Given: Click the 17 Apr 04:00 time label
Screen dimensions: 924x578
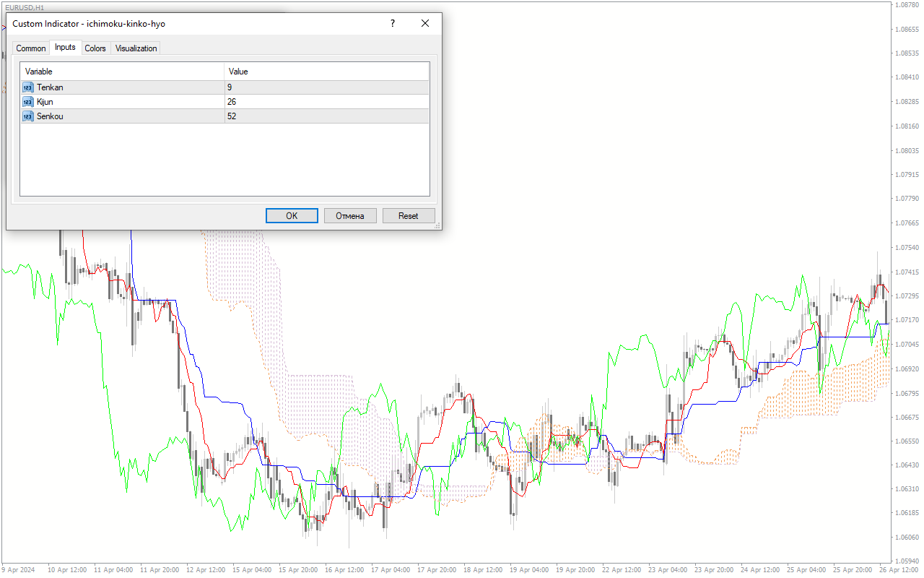Looking at the screenshot, I should pos(391,570).
